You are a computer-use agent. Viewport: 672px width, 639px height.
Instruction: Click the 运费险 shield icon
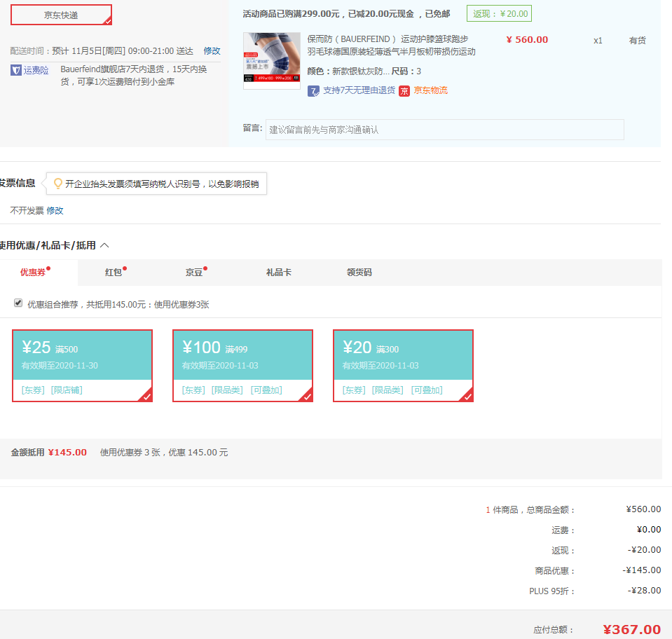[16, 70]
